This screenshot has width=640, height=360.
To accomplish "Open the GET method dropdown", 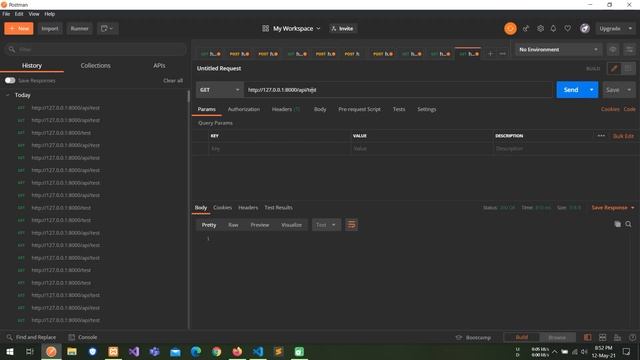I will point(220,90).
